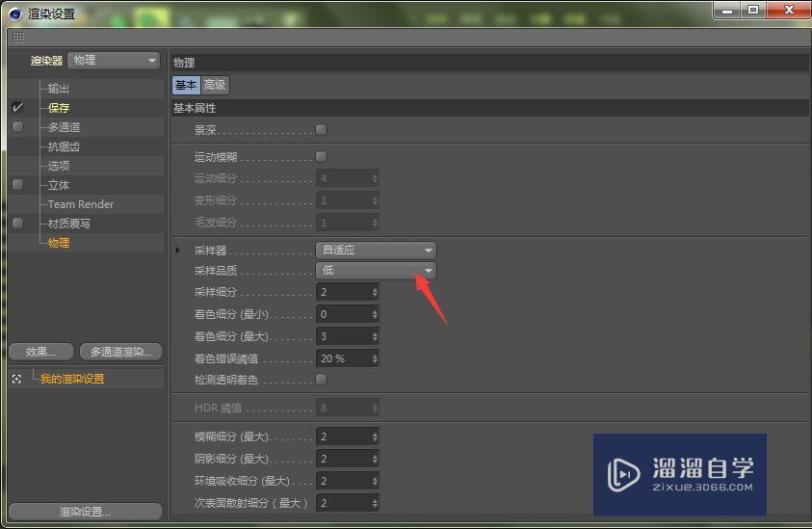Click the 着色细分 (最小) value field
This screenshot has height=529, width=812.
coord(348,314)
